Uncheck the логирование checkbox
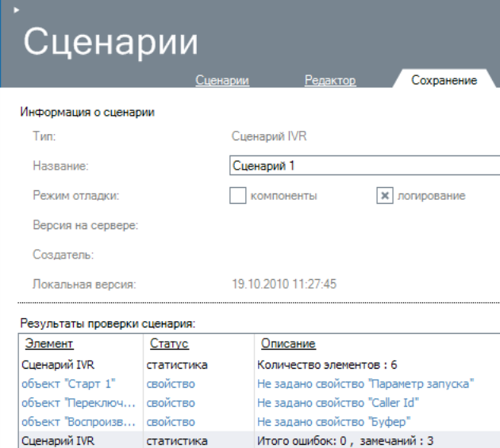Viewport: 500px width, 448px height. pos(385,195)
